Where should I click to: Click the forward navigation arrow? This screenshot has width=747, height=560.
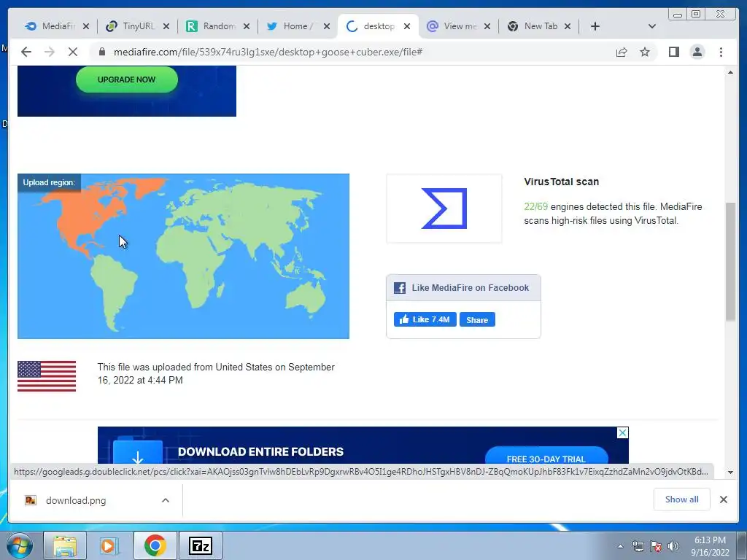50,52
